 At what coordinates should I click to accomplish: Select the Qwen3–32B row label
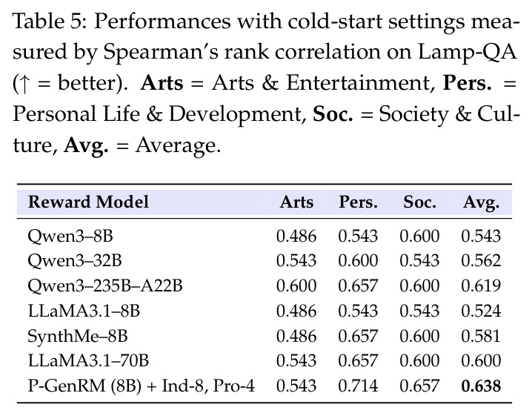click(x=75, y=261)
